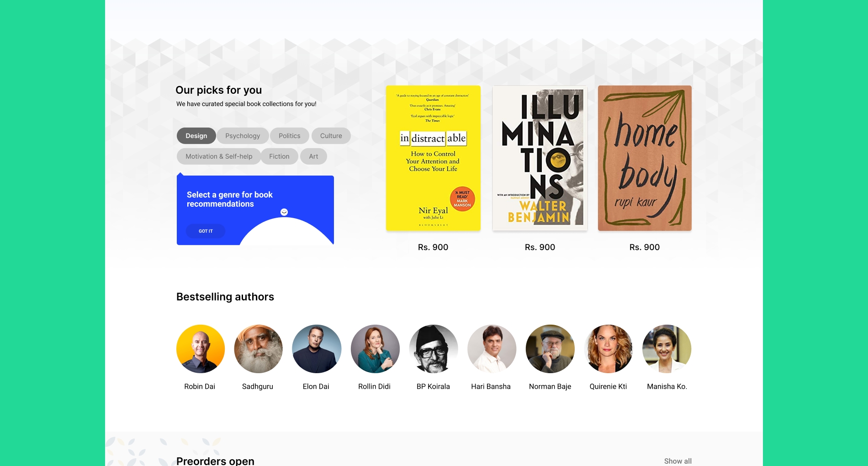Pick the Art genre chip
Image resolution: width=868 pixels, height=466 pixels.
[x=313, y=156]
